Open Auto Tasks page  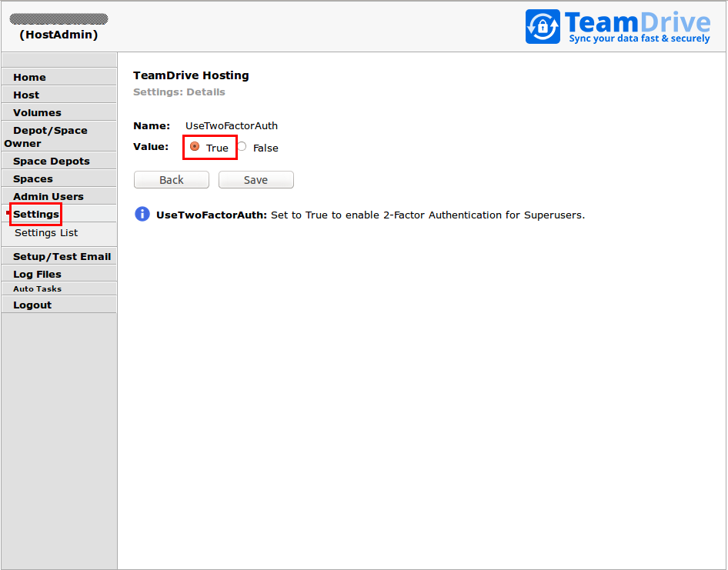point(59,288)
